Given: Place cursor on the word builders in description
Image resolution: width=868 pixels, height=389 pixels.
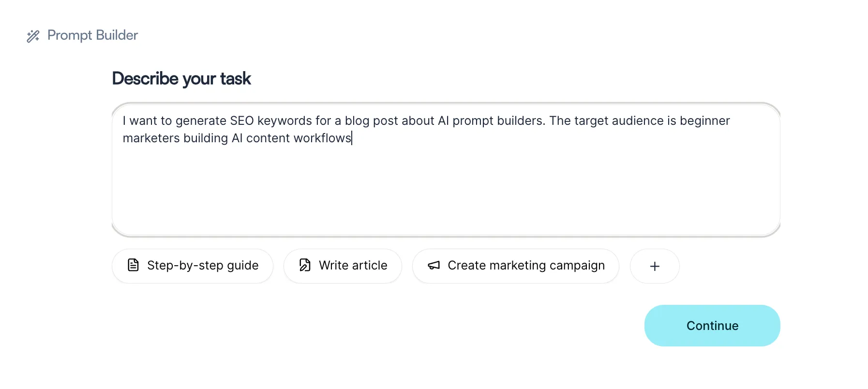Looking at the screenshot, I should [521, 120].
